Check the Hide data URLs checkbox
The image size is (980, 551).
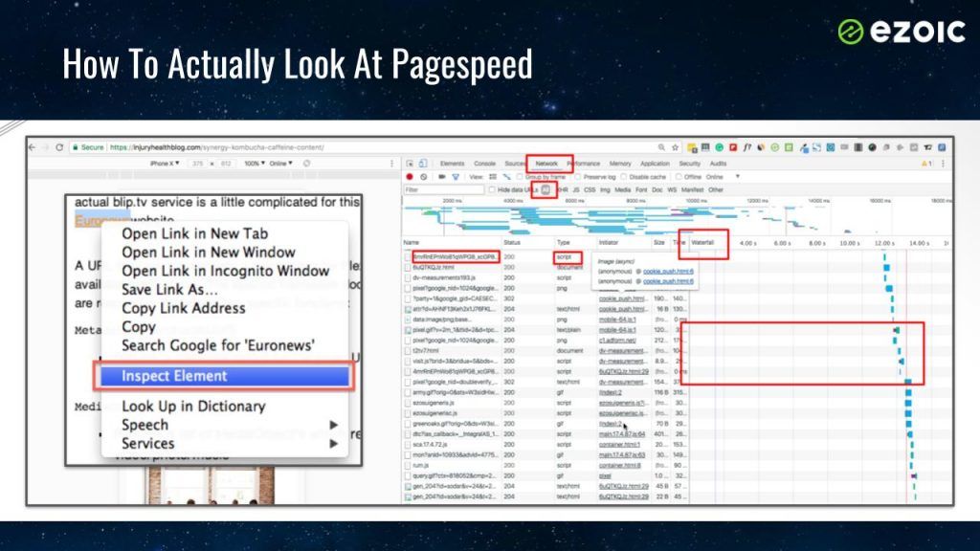(x=492, y=189)
